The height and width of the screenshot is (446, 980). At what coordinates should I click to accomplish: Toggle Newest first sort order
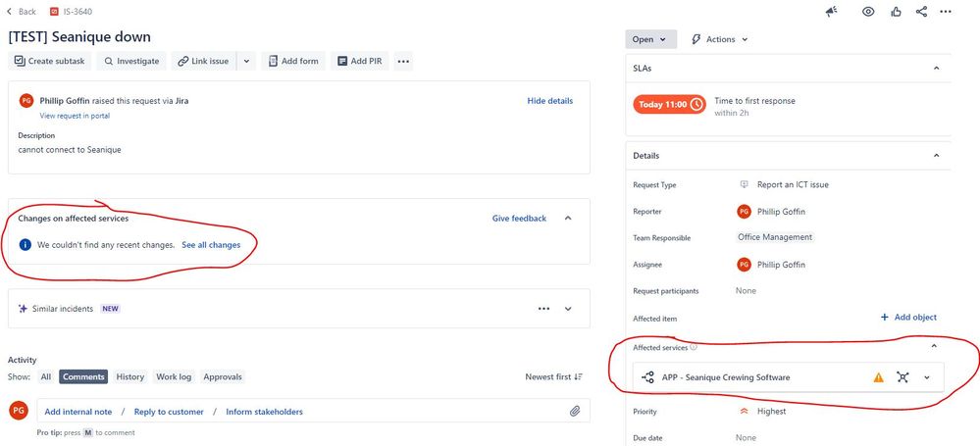pyautogui.click(x=553, y=376)
